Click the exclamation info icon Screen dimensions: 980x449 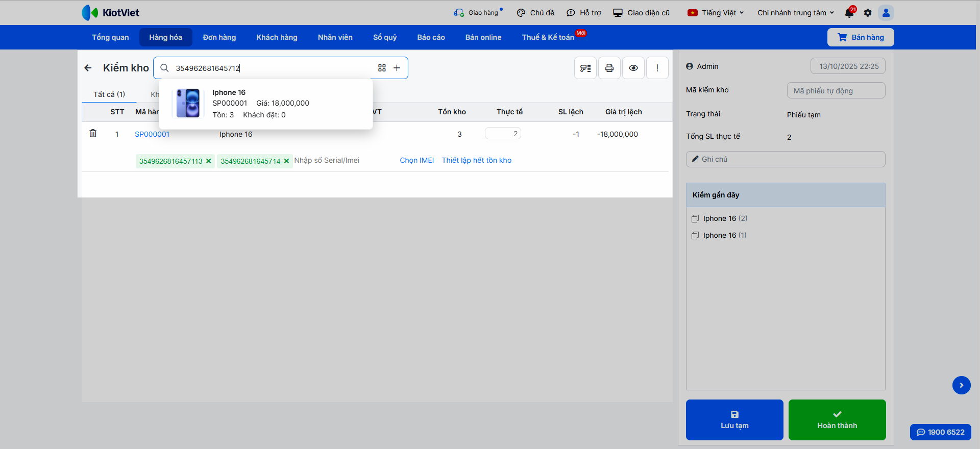[x=657, y=68]
